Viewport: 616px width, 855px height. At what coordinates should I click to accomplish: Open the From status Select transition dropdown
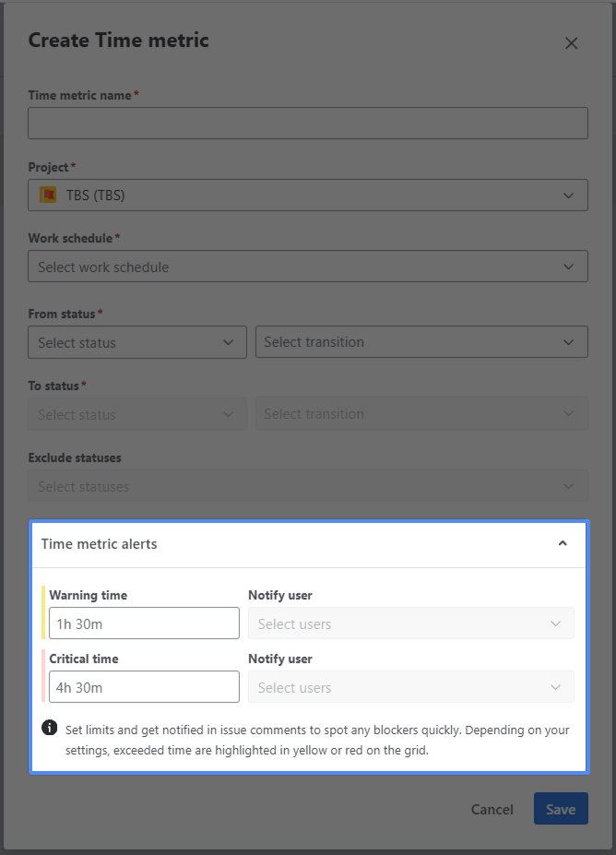point(421,342)
